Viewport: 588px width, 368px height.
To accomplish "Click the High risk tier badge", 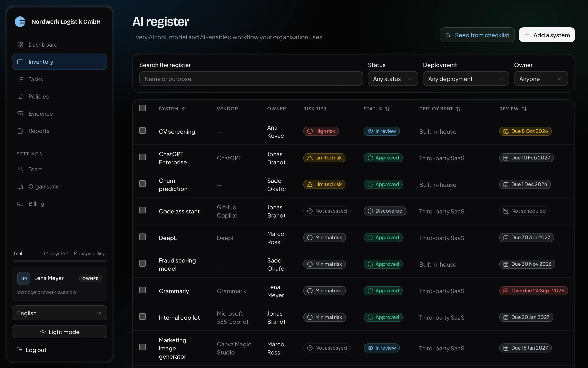I will click(x=321, y=131).
